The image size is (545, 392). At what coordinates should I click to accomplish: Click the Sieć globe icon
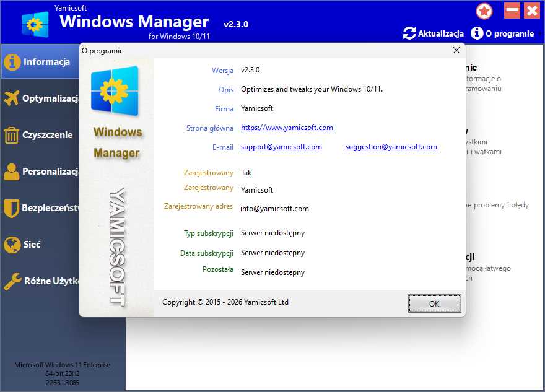pyautogui.click(x=12, y=245)
